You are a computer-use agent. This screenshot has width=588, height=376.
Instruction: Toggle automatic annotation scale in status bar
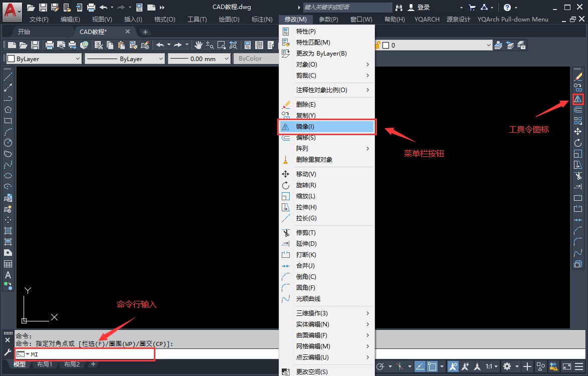(x=465, y=366)
